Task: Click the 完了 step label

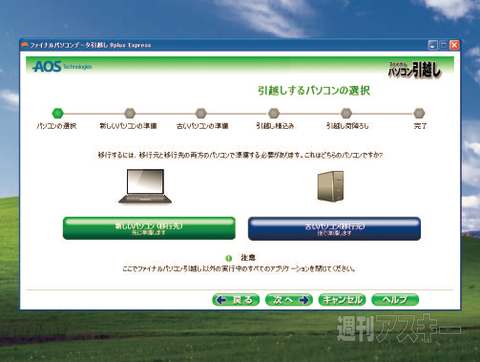Action: coord(420,126)
